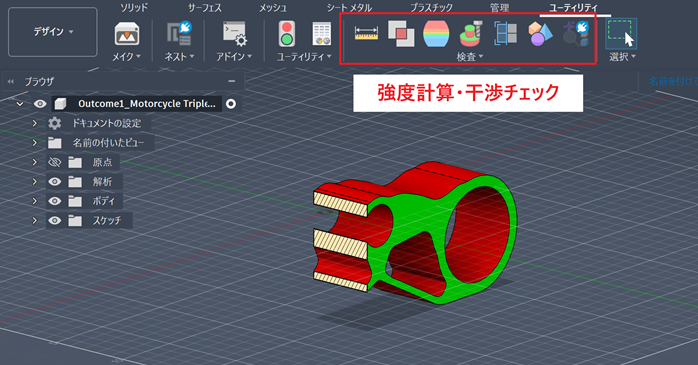This screenshot has height=365, width=698.
Task: Hide the Analysis folder eye
Action: [x=54, y=182]
